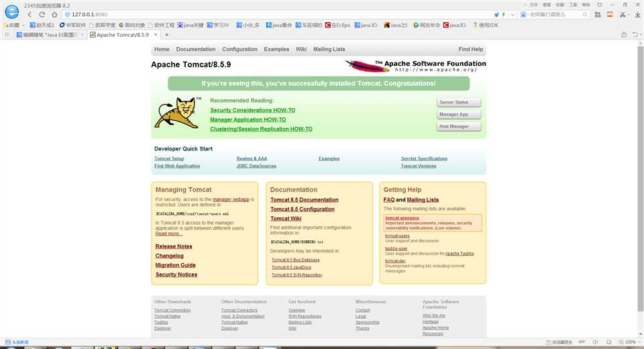
Task: Click the search magnifier icon
Action: pyautogui.click(x=585, y=14)
